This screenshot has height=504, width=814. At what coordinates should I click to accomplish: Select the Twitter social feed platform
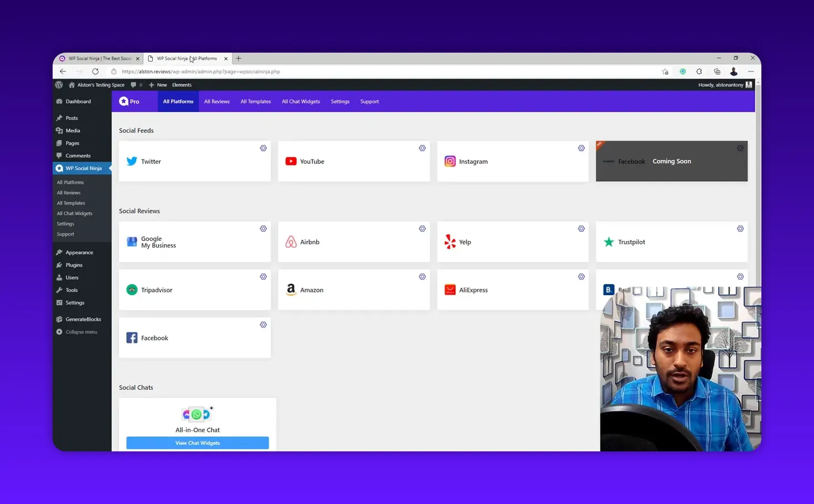(151, 161)
